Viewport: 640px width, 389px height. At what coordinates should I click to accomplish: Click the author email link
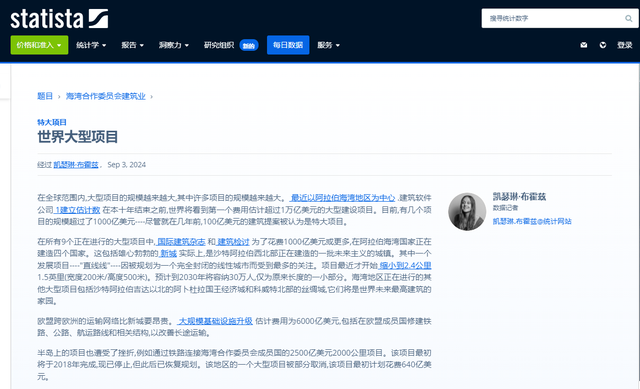tap(532, 221)
